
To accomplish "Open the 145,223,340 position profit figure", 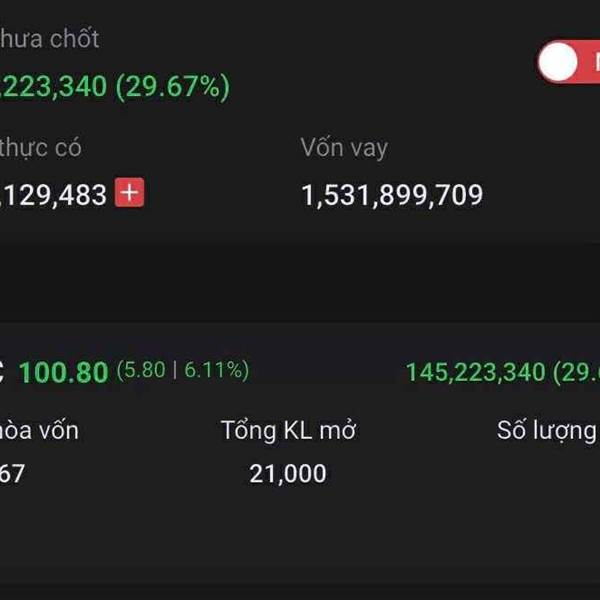I will (x=476, y=372).
